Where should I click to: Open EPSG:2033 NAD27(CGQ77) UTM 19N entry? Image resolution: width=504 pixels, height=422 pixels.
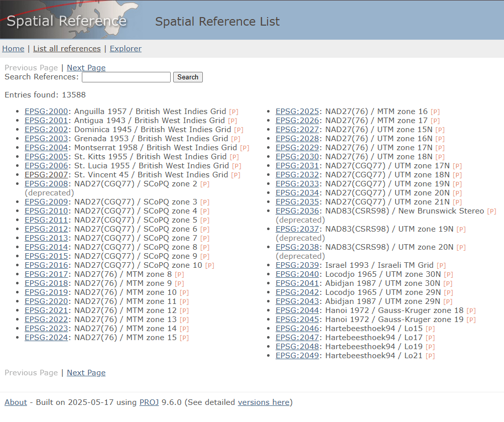tap(297, 184)
